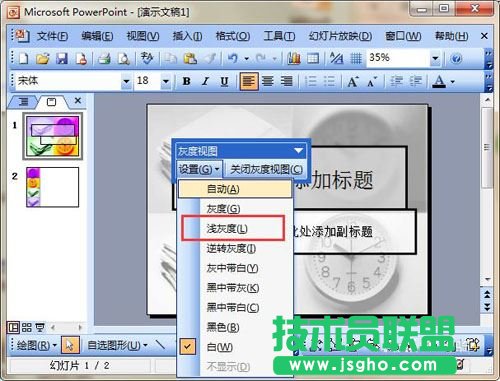The width and height of the screenshot is (500, 381).
Task: Open the 插入(I) menu
Action: pyautogui.click(x=187, y=36)
